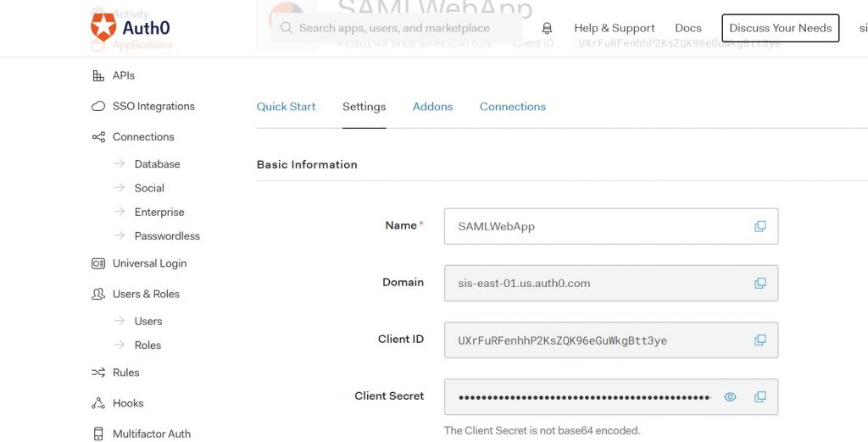Go to the Connections tab
Viewport: 868px width, 442px height.
(513, 107)
